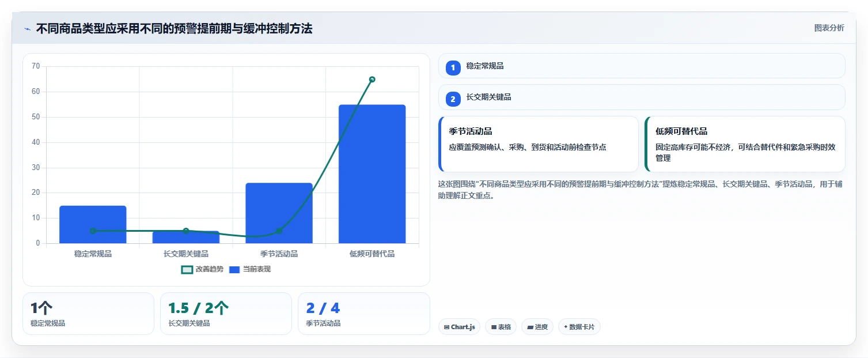Toggle the 改善趋势 legend swatch
This screenshot has height=358, width=868.
pos(187,269)
